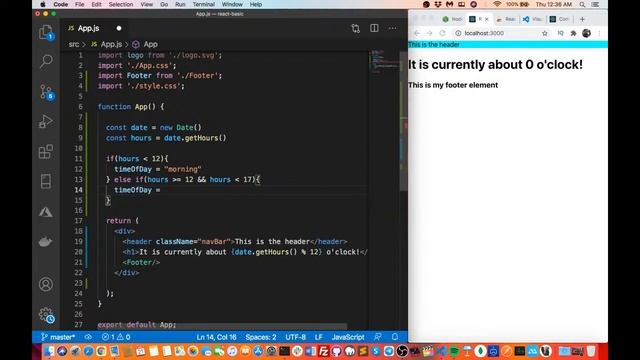The width and height of the screenshot is (640, 360).
Task: Open the browser extensions puzzle icon
Action: [573, 33]
